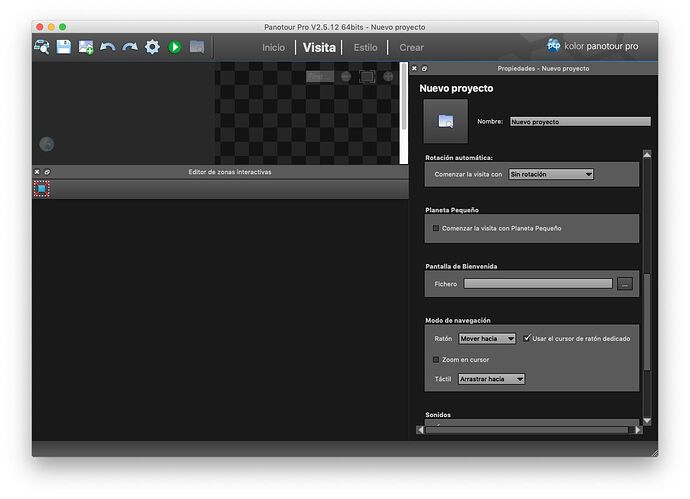Undo the last action

point(108,47)
